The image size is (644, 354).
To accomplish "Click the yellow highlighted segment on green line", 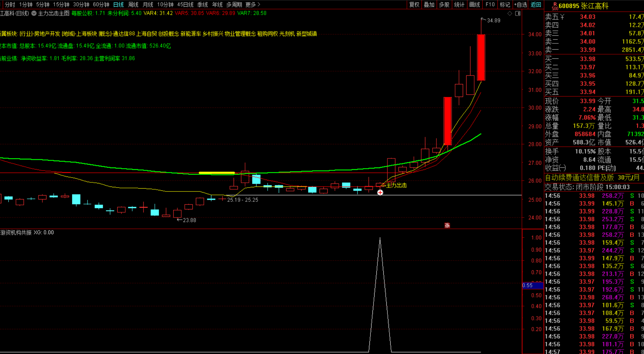I will coord(216,173).
